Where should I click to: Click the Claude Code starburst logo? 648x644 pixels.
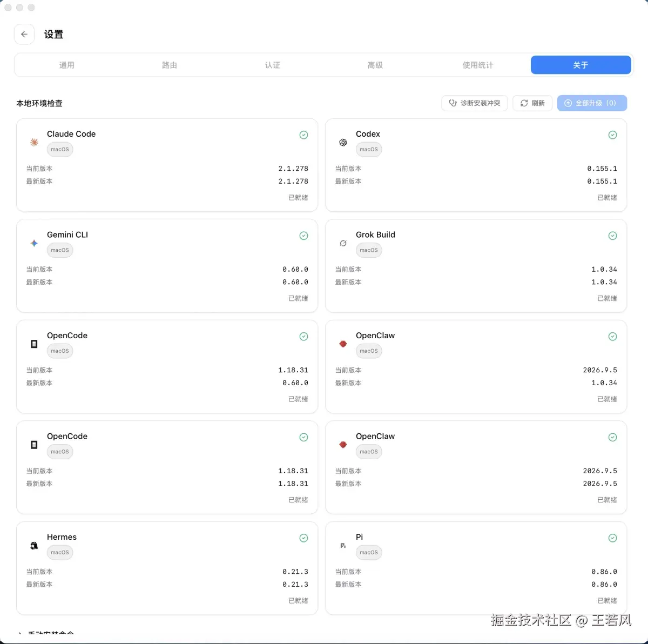tap(34, 143)
